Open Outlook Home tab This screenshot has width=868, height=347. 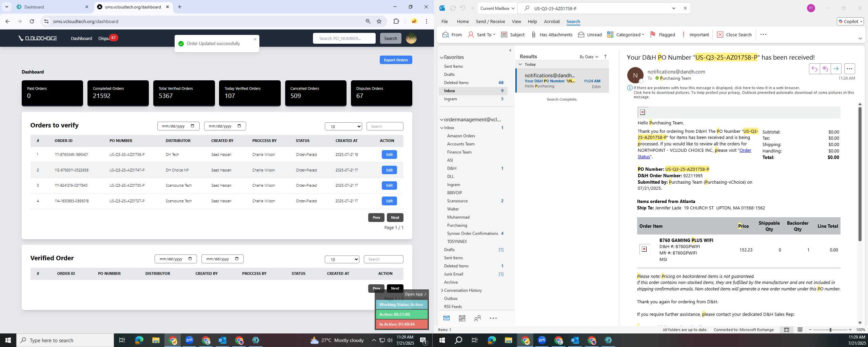click(x=462, y=21)
